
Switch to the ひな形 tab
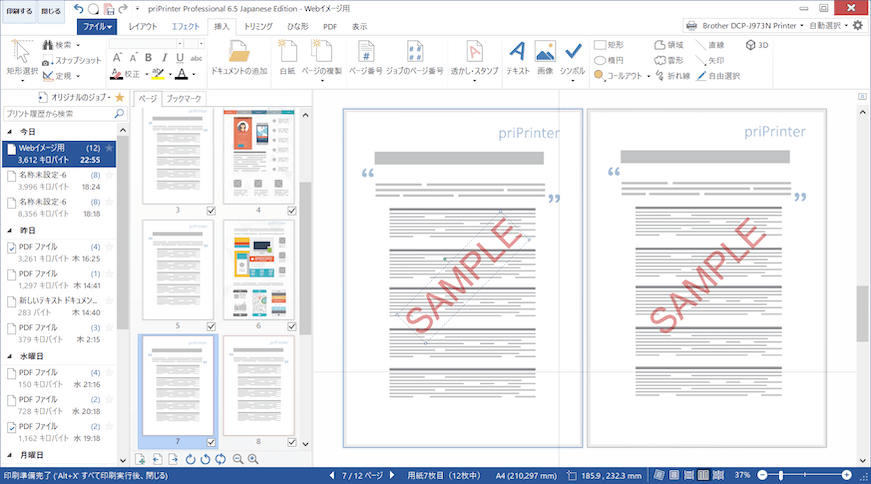click(x=298, y=26)
